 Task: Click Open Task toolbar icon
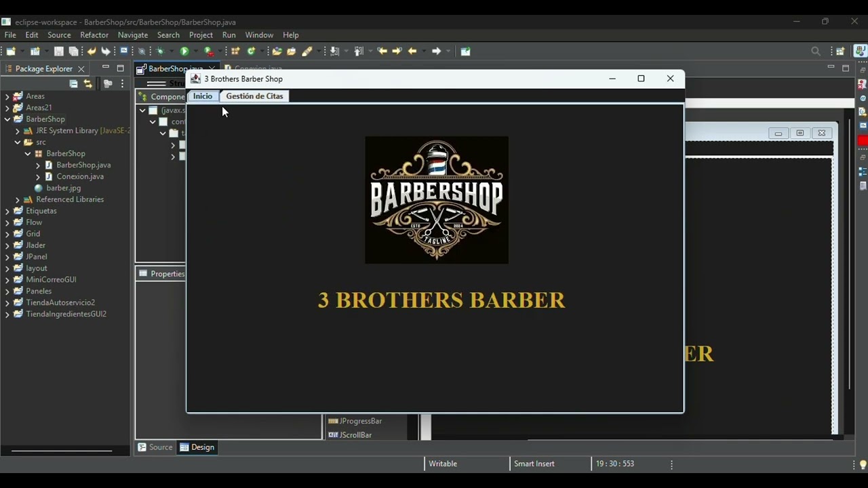tap(292, 51)
